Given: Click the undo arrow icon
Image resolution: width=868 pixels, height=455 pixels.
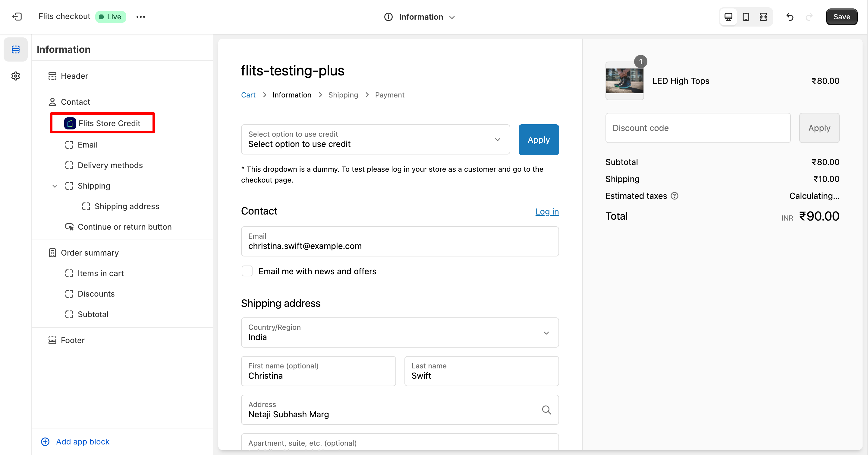Looking at the screenshot, I should 790,17.
